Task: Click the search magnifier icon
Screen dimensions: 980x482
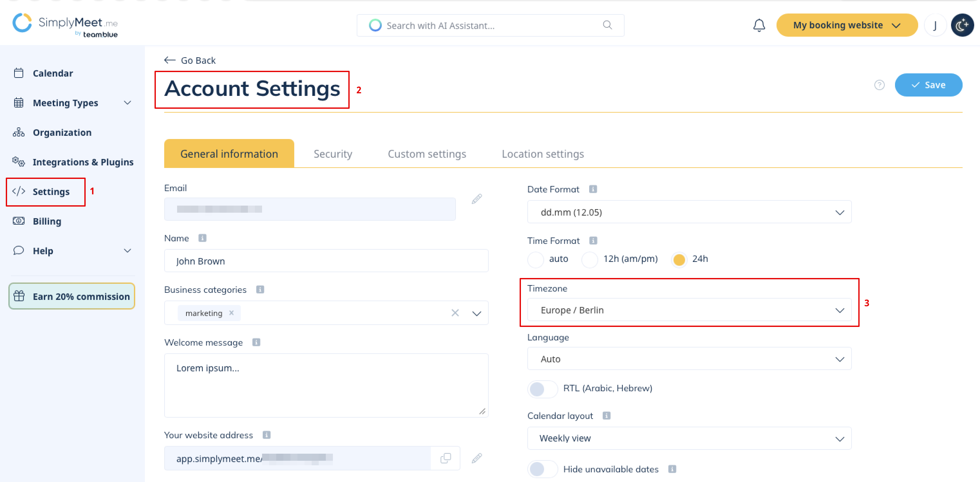Action: point(608,25)
